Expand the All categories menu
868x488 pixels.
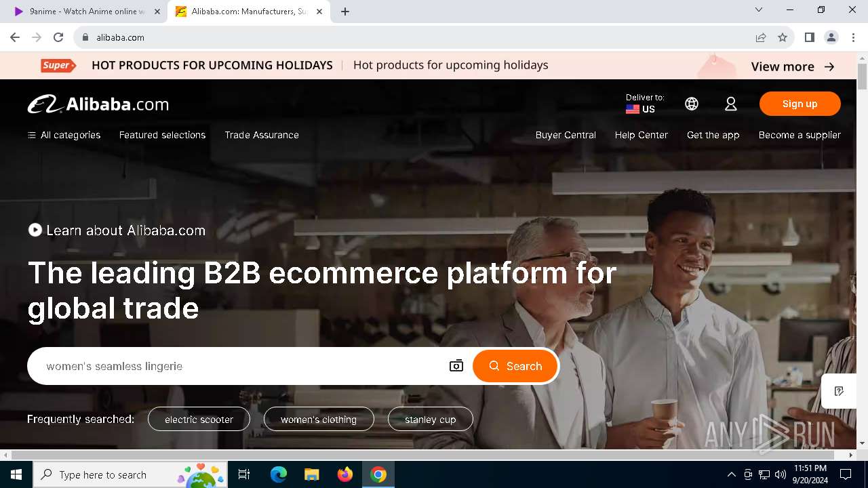pos(64,135)
